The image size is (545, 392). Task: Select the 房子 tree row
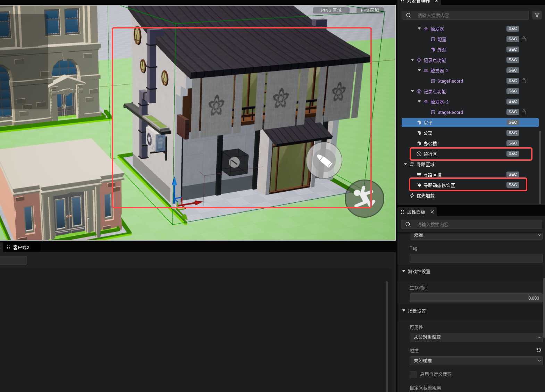470,123
